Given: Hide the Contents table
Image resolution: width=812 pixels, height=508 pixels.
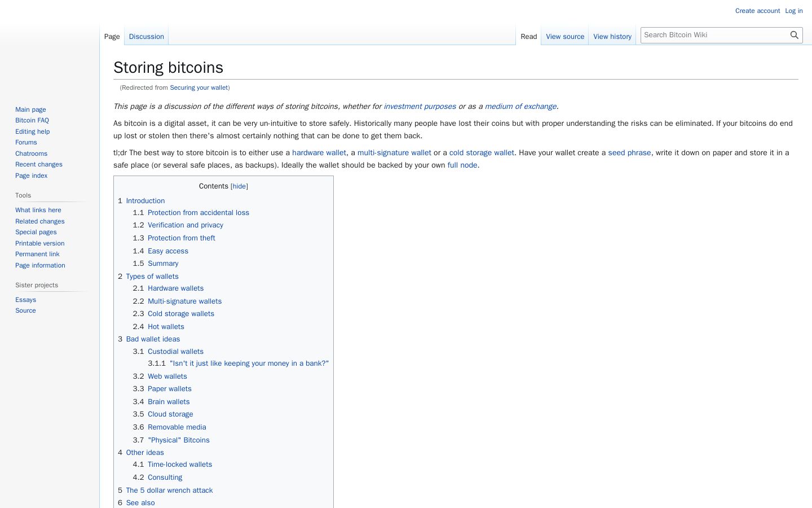Looking at the screenshot, I should click(239, 186).
